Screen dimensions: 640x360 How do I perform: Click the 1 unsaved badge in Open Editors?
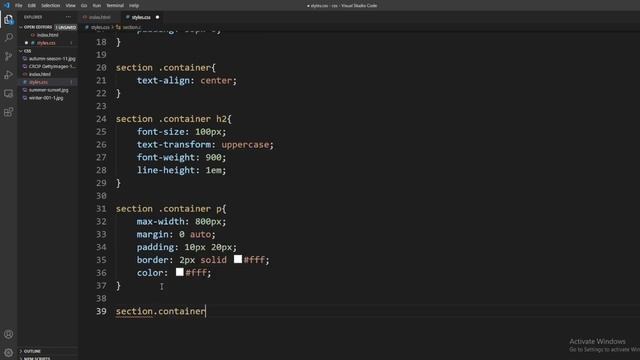pyautogui.click(x=66, y=27)
